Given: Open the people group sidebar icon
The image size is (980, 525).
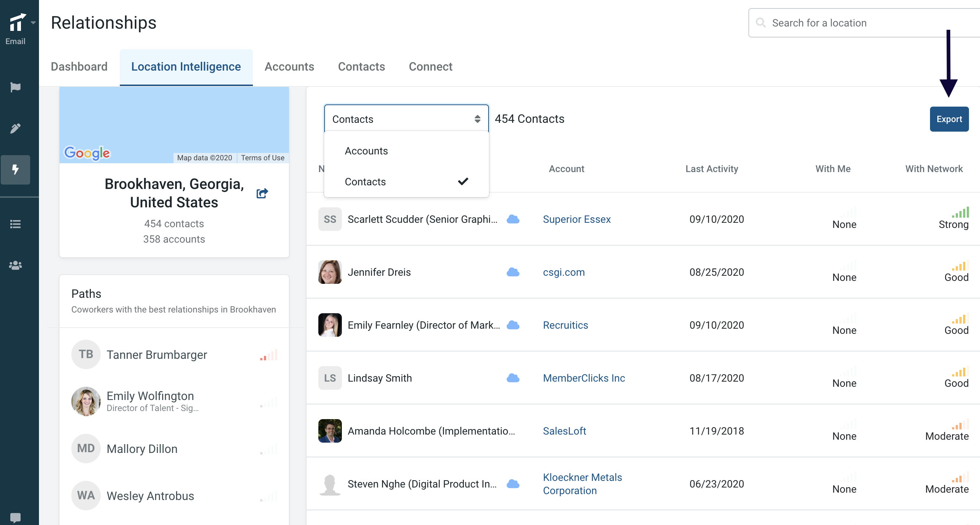Looking at the screenshot, I should click(15, 265).
